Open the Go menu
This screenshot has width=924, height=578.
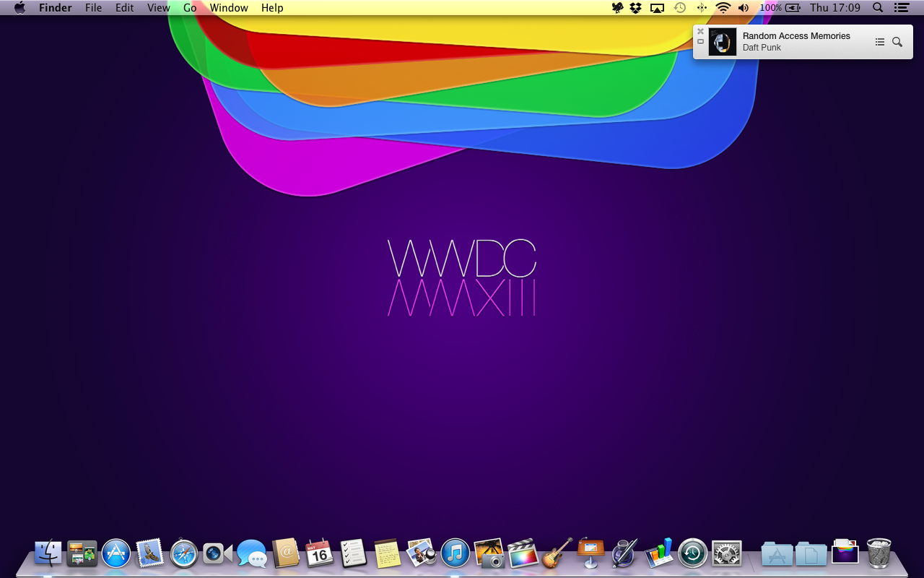pyautogui.click(x=190, y=8)
